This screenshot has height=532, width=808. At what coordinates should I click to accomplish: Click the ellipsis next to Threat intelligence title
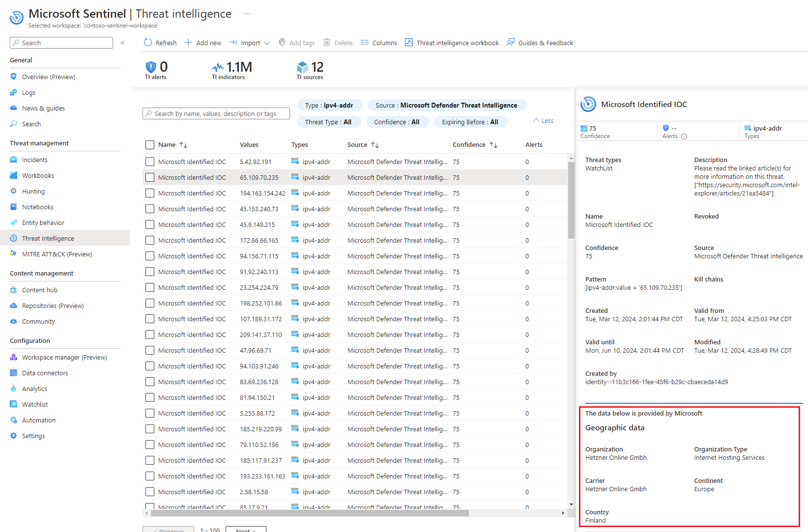(x=247, y=14)
